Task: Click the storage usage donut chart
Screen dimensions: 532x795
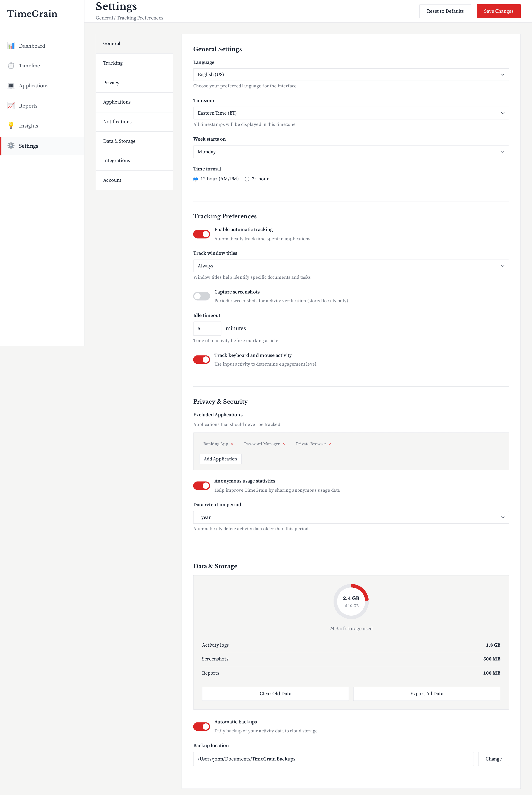Action: [x=351, y=601]
